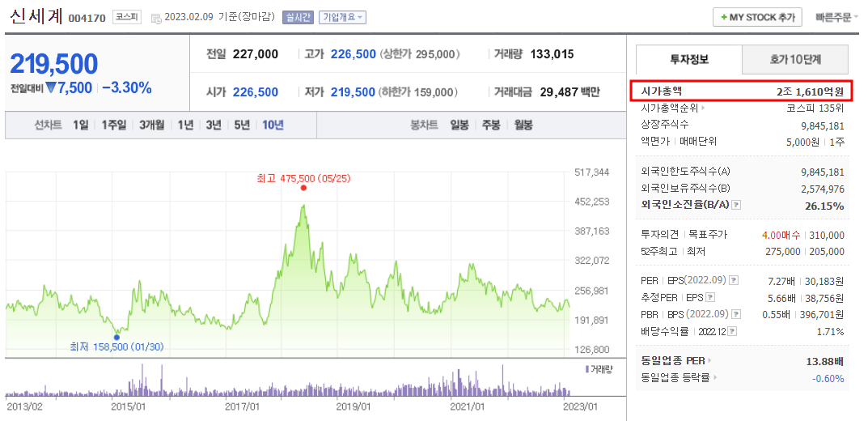Image resolution: width=868 pixels, height=421 pixels.
Task: Click the help icon beside 외국인소진율(B/A)
Action: (x=736, y=206)
